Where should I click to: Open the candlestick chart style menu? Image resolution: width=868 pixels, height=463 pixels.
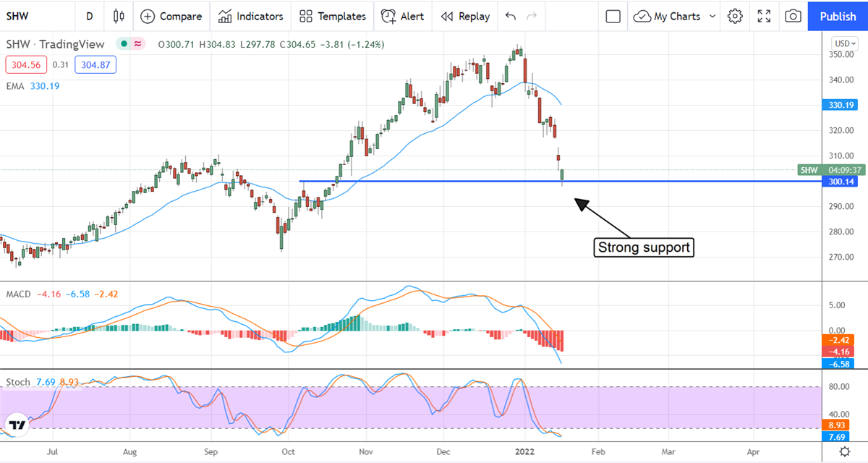(119, 16)
